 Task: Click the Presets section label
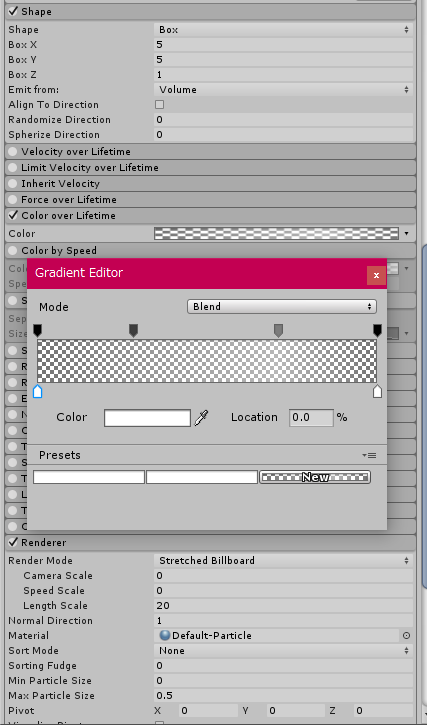click(60, 455)
